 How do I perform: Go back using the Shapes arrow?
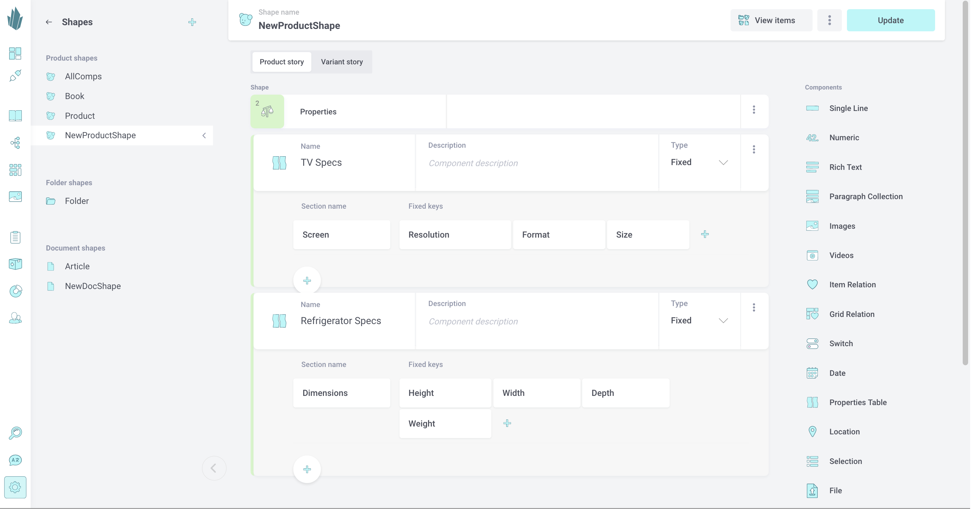coord(49,22)
